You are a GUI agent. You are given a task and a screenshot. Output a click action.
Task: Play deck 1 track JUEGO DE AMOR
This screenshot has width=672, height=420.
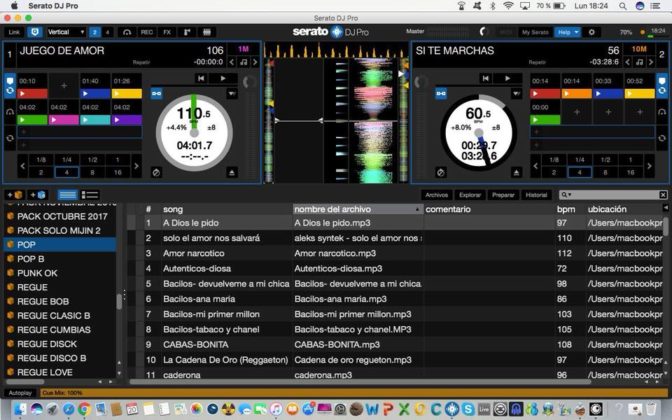[223, 78]
